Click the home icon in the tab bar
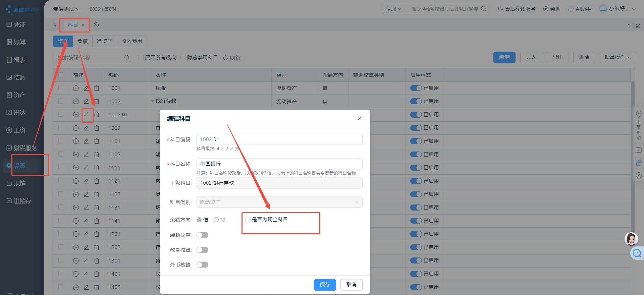Image resolution: width=644 pixels, height=295 pixels. coord(55,25)
